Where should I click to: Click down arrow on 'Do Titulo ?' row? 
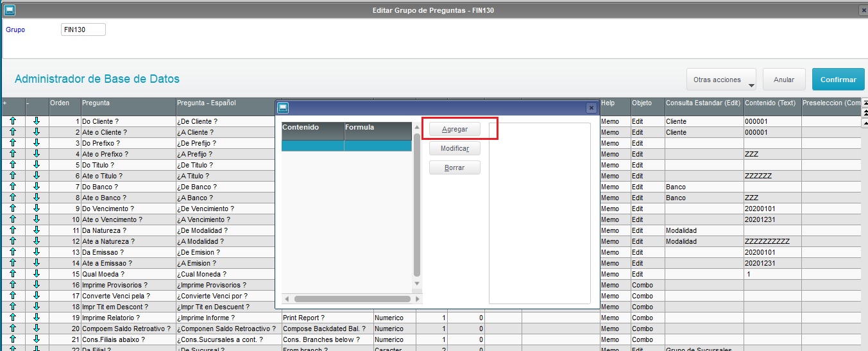37,165
